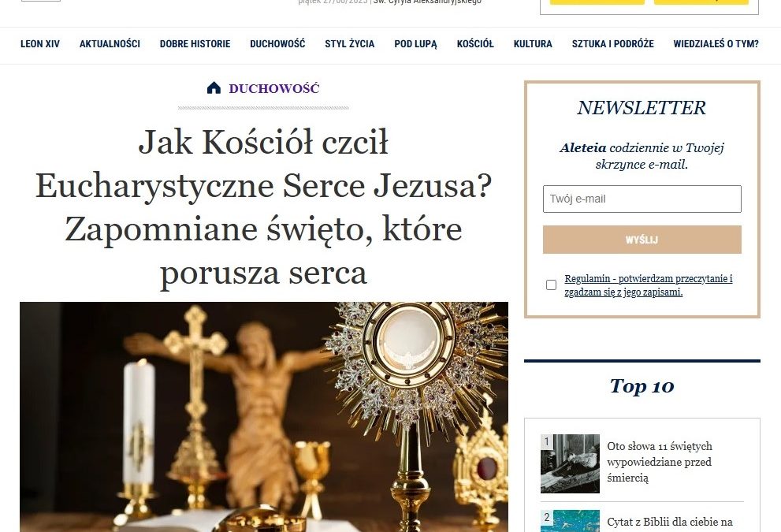Open Top 10 article thumbnail number 1
This screenshot has height=532, width=781.
click(570, 463)
